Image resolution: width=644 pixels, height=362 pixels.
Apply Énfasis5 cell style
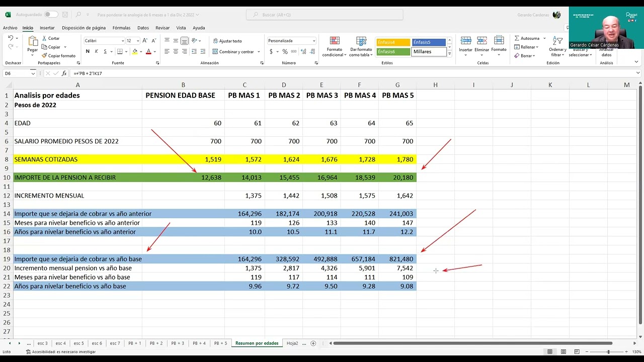(x=429, y=42)
